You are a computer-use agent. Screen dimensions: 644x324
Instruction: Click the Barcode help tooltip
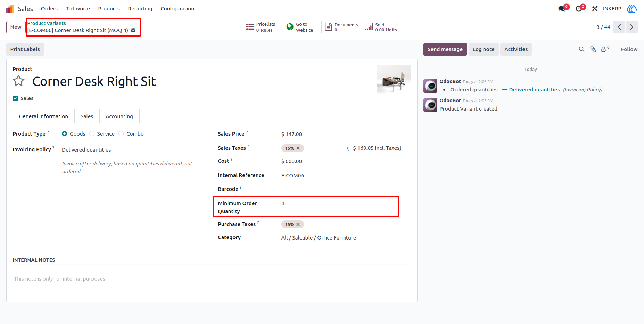(x=241, y=187)
